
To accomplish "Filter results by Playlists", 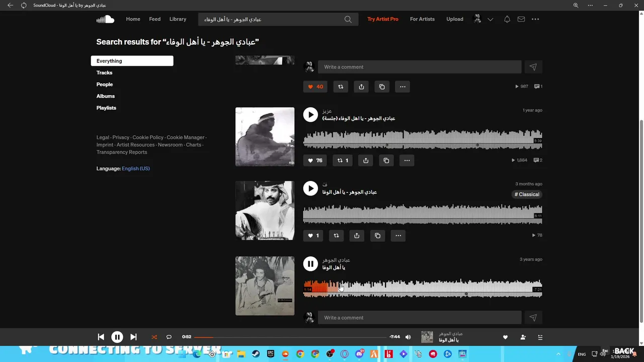I will [106, 108].
